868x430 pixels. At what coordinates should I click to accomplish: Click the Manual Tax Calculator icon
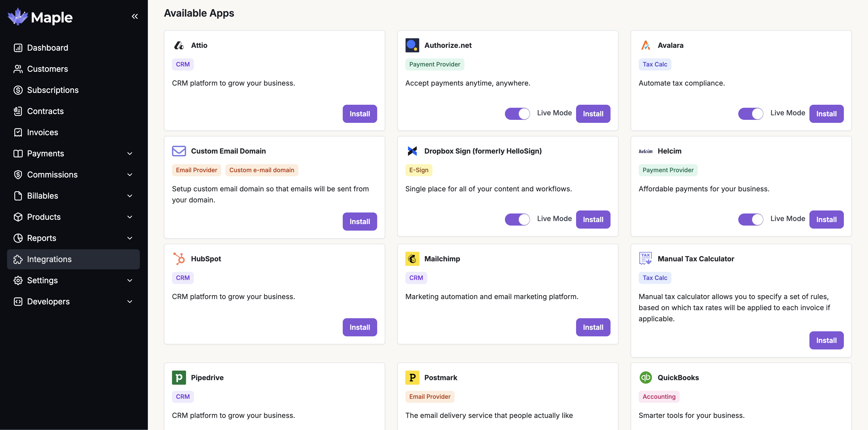point(645,259)
